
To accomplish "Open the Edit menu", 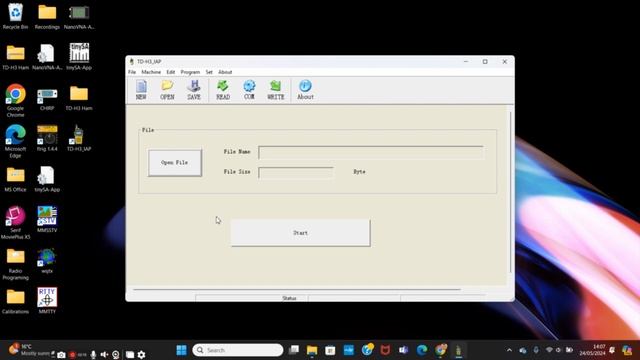I will (171, 72).
